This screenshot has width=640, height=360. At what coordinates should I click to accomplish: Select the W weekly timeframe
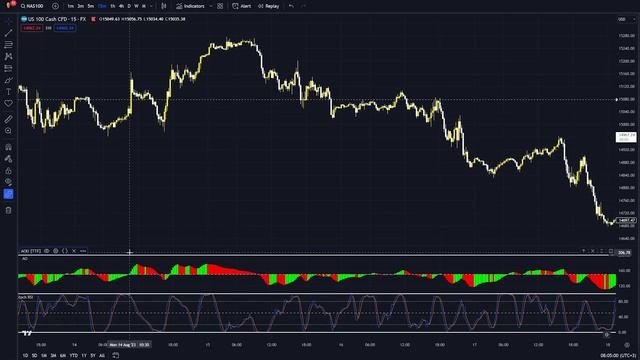pos(136,6)
